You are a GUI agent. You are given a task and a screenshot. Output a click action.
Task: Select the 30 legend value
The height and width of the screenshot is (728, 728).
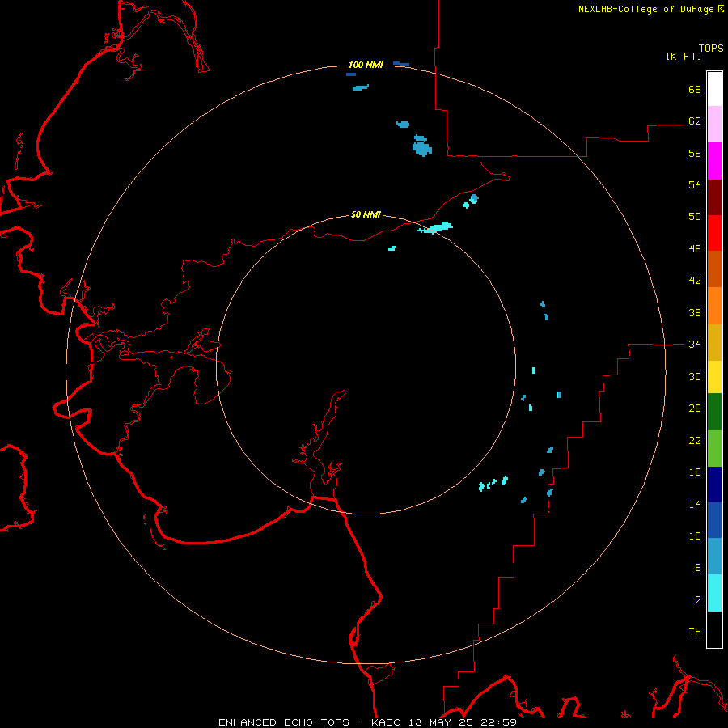point(695,376)
